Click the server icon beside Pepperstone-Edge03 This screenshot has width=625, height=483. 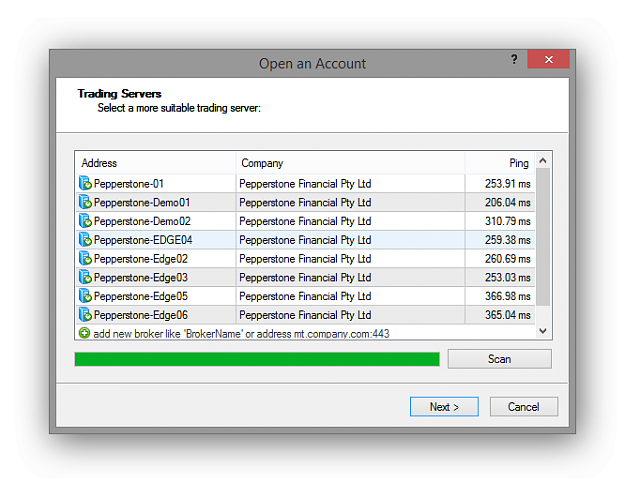click(x=85, y=277)
